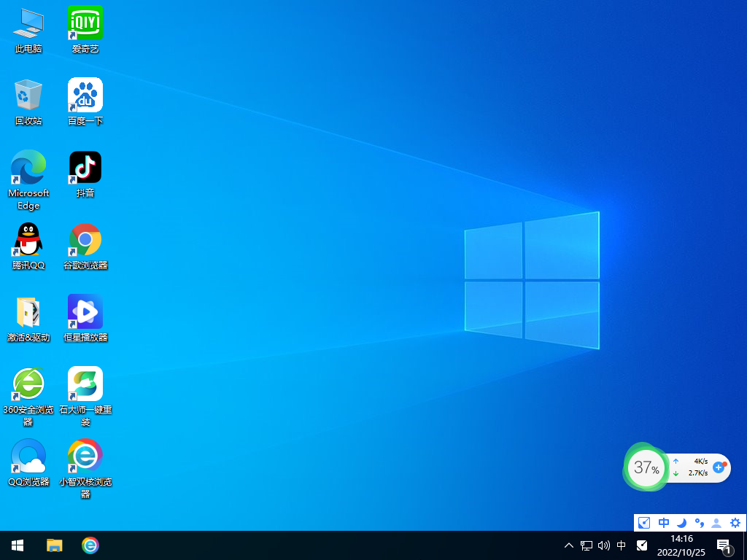Click the 37% acceleration ball

pos(646,467)
